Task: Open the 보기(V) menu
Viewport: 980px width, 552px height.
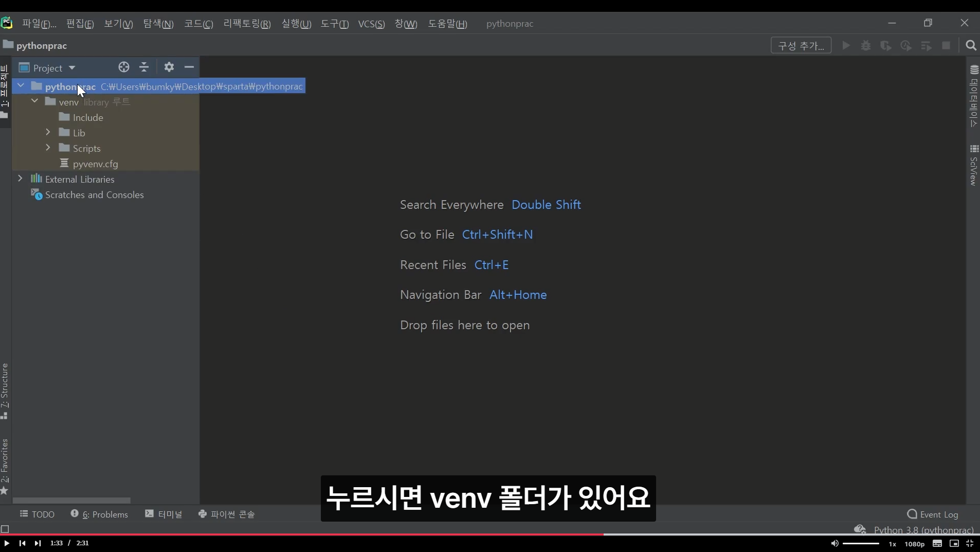Action: (x=118, y=24)
